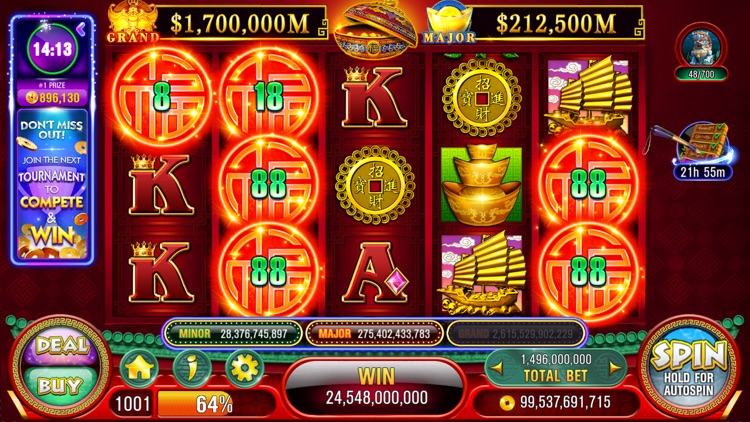Decrease total bet with left arrow
750x422 pixels.
(x=497, y=368)
